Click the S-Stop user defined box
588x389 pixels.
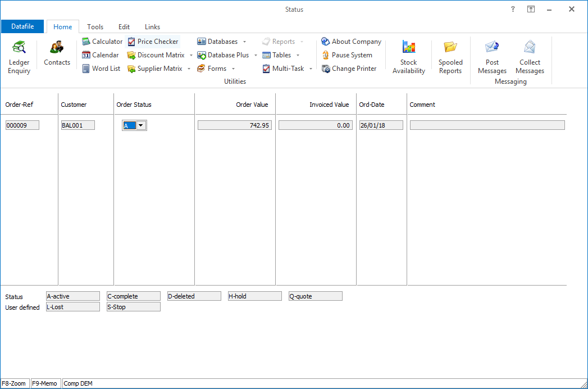pyautogui.click(x=134, y=307)
